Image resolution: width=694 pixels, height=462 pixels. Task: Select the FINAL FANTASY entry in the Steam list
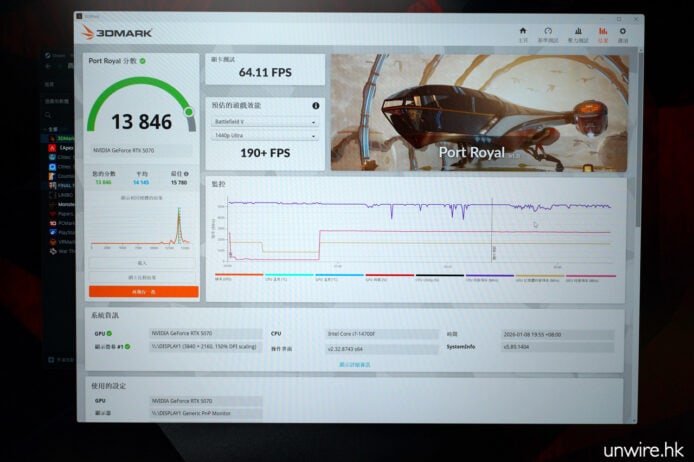tap(61, 185)
